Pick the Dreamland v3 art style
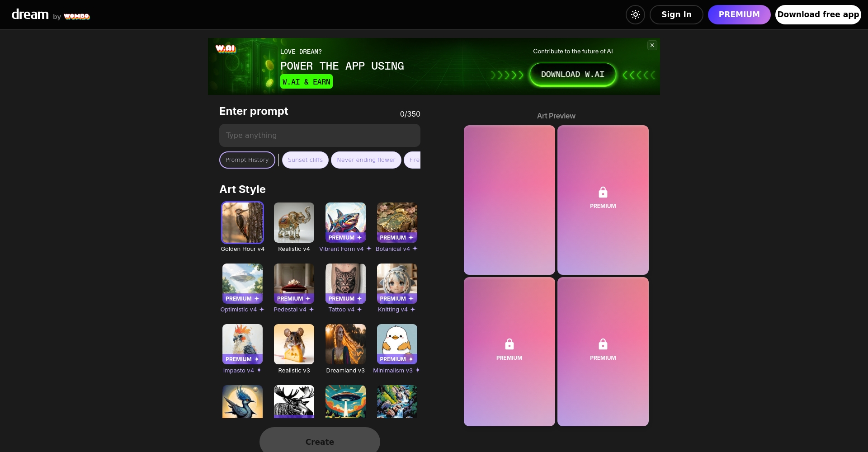868x452 pixels. tap(345, 344)
